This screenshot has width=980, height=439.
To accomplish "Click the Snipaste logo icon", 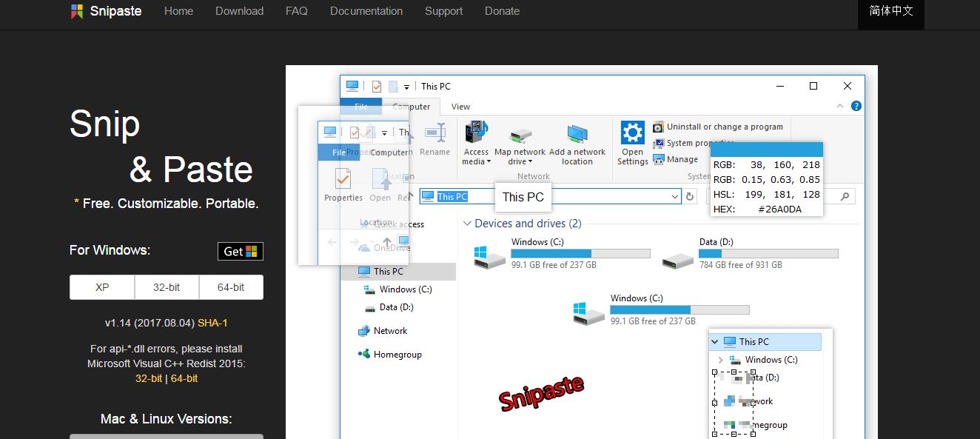I will pos(77,11).
